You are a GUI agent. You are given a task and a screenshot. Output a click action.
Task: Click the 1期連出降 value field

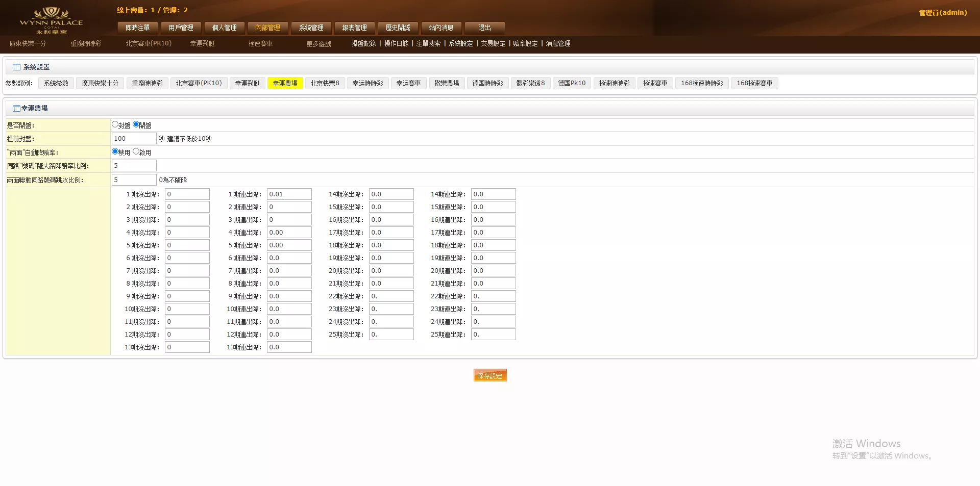(289, 194)
